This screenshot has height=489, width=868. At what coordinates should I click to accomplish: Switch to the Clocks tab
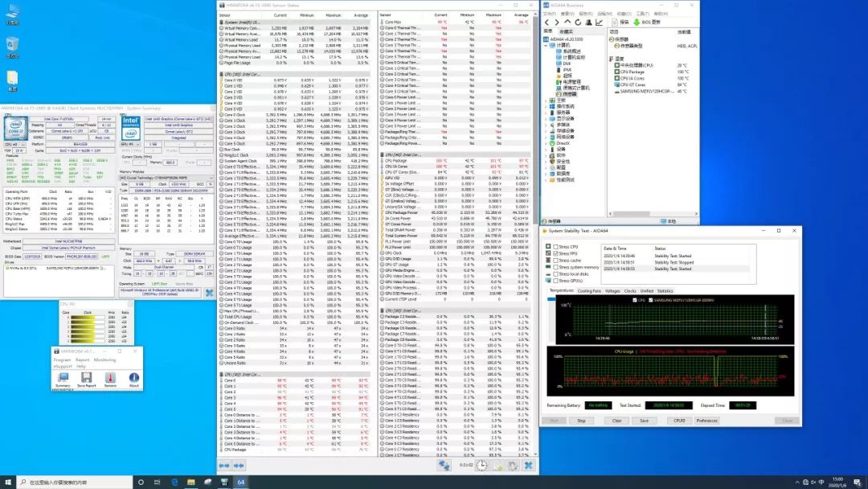[x=630, y=290]
